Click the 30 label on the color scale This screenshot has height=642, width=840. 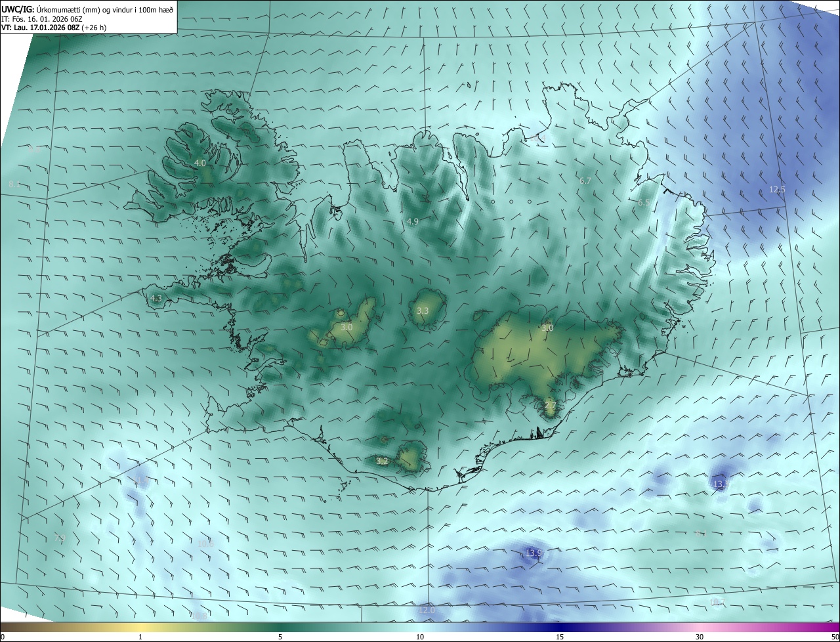pos(700,637)
